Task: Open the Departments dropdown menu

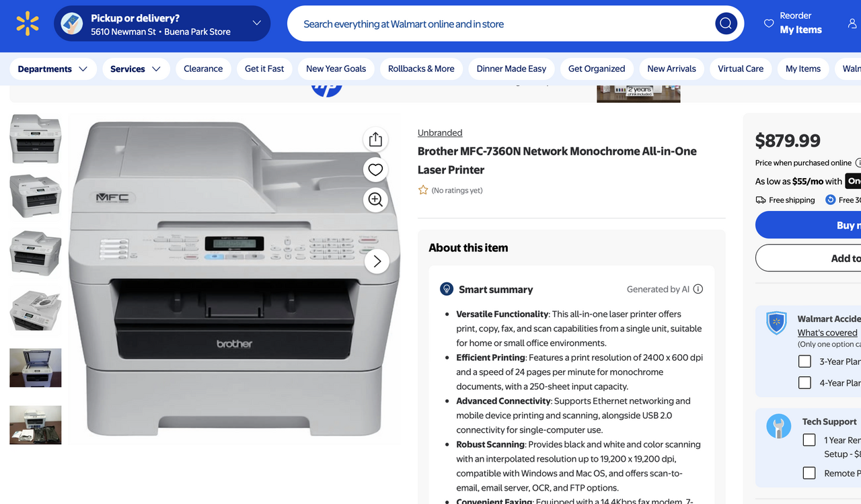Action: [52, 69]
